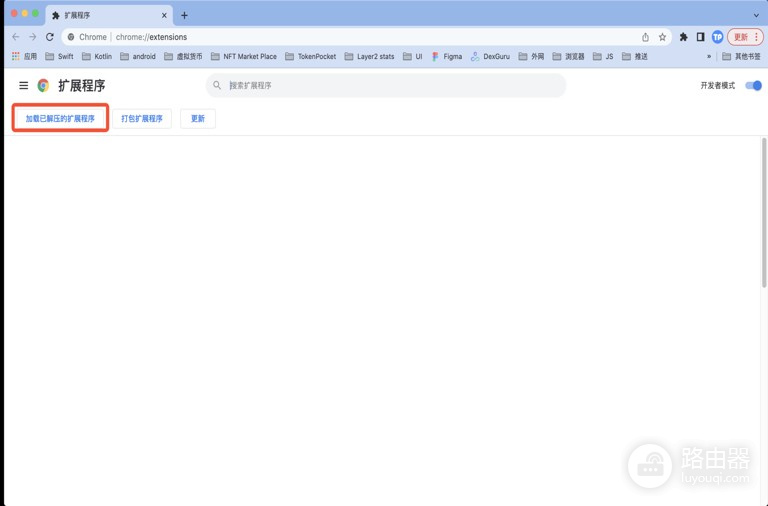Image resolution: width=768 pixels, height=506 pixels.
Task: Open the android bookmark folder
Action: 138,56
